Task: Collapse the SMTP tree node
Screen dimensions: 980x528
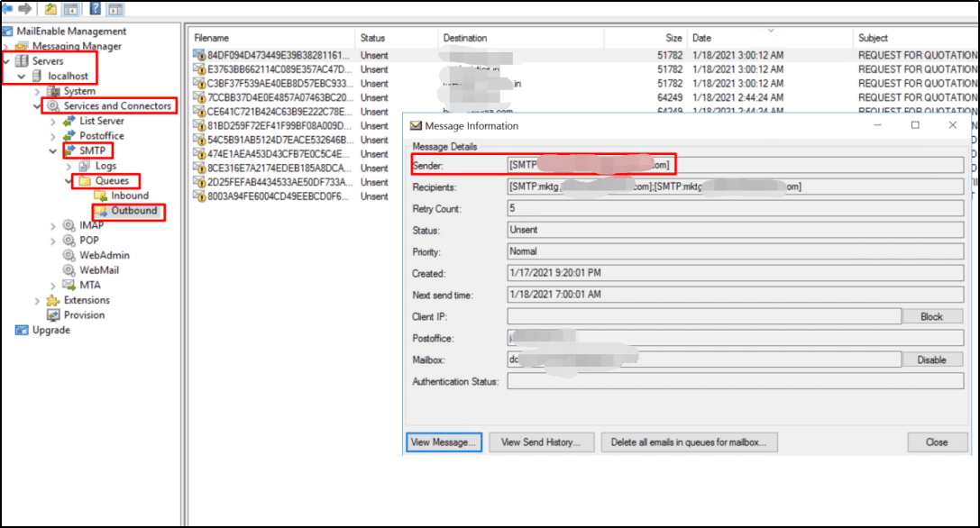Action: coord(53,151)
